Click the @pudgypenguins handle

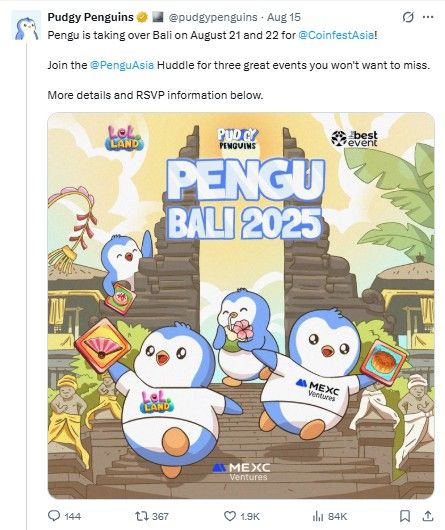click(x=213, y=17)
